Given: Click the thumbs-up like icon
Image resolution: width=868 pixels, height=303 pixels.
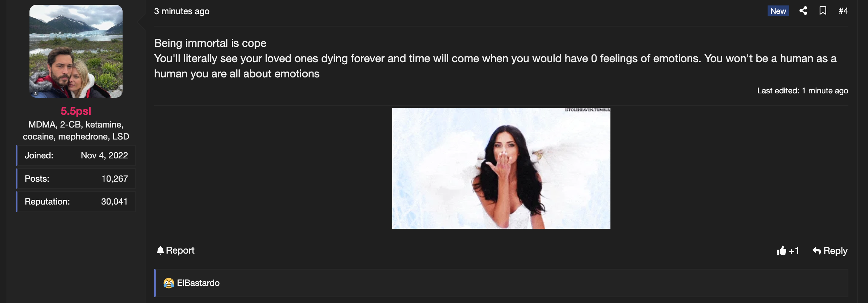Looking at the screenshot, I should [781, 251].
